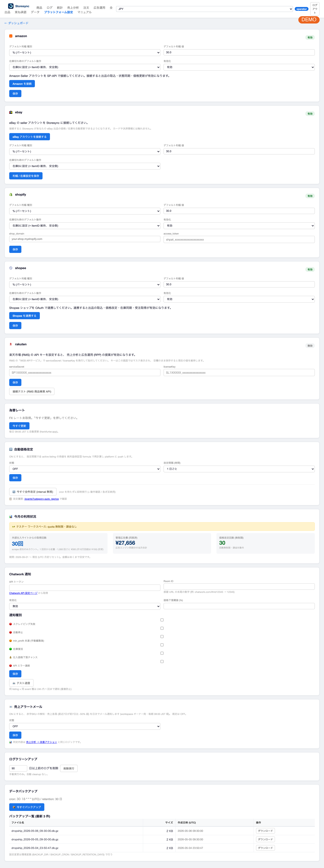The height and width of the screenshot is (868, 324).
Task: Click the rakuten licenseKey field
Action: click(x=239, y=373)
